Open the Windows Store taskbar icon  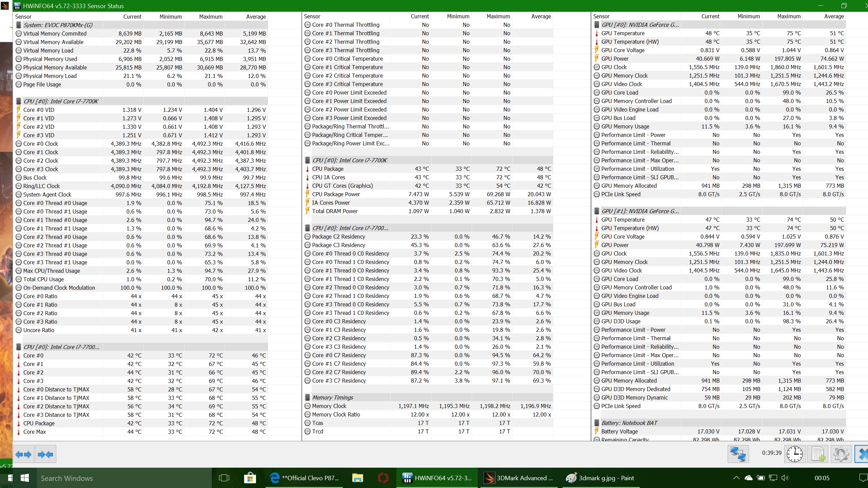tap(250, 478)
